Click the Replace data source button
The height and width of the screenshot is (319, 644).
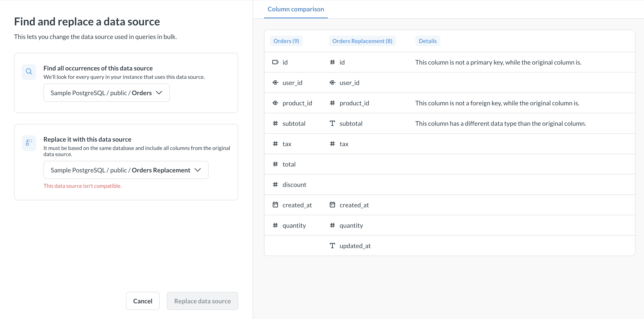(x=202, y=301)
